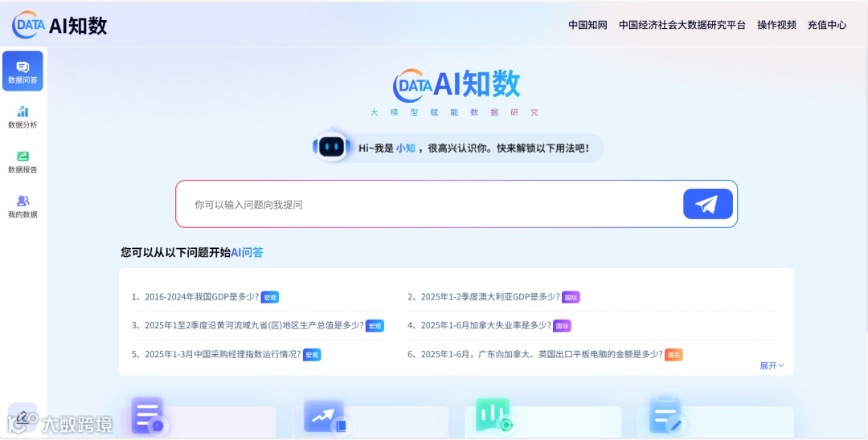Click 小知 in the greeting text
Image resolution: width=868 pixels, height=440 pixels.
[405, 149]
